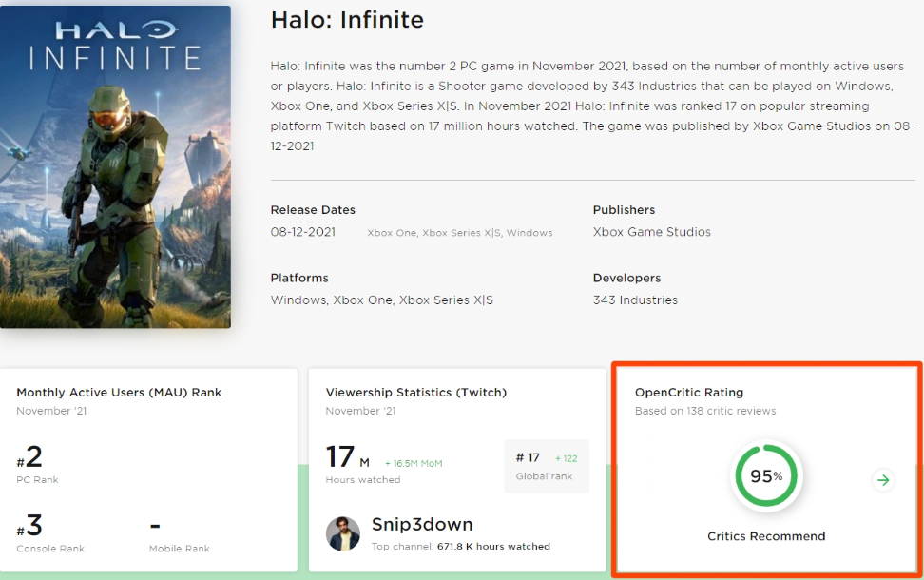The width and height of the screenshot is (924, 580).
Task: Click the green arrow in OpenCritic Rating card
Action: coord(883,480)
